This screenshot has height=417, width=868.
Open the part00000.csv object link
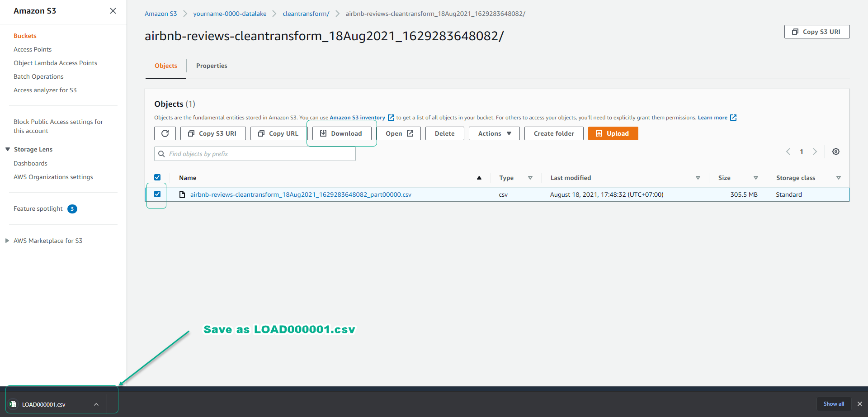(301, 194)
